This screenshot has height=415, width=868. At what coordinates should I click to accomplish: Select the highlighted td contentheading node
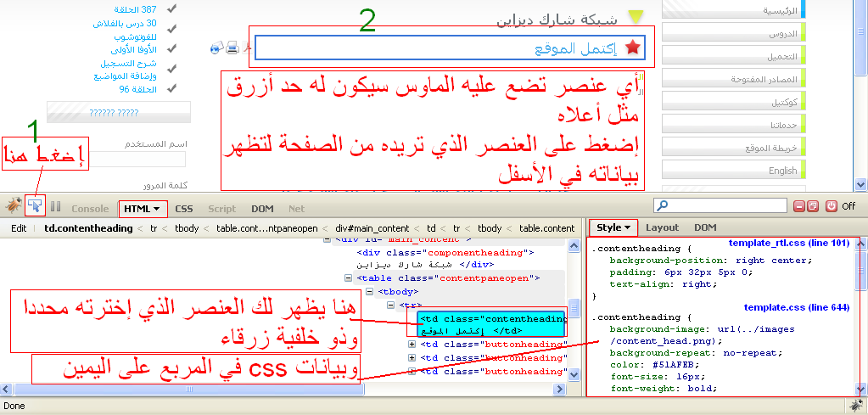491,325
